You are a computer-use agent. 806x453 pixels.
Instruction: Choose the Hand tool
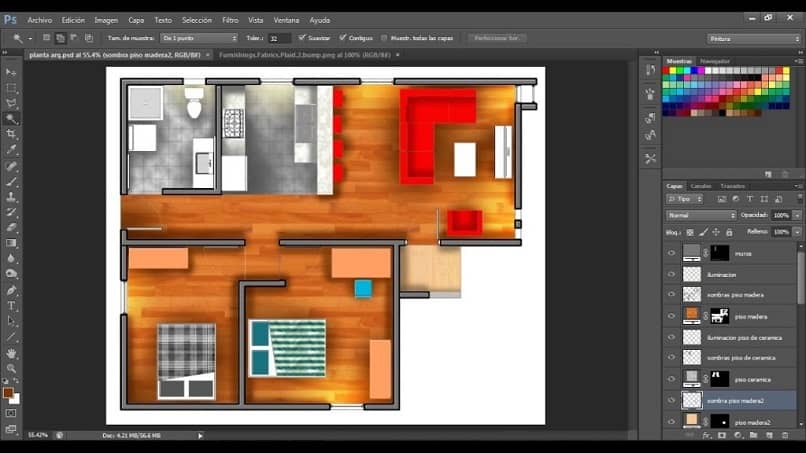click(11, 353)
